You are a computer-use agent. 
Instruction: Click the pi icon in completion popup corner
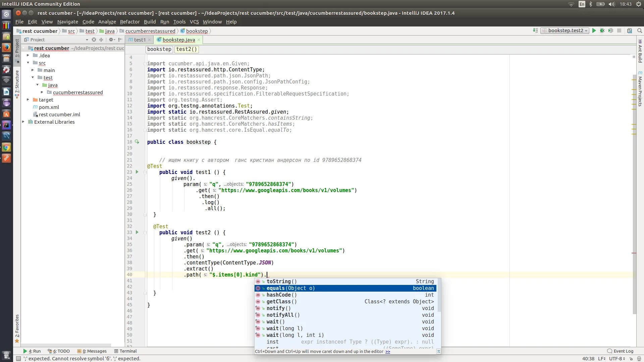[x=438, y=352]
